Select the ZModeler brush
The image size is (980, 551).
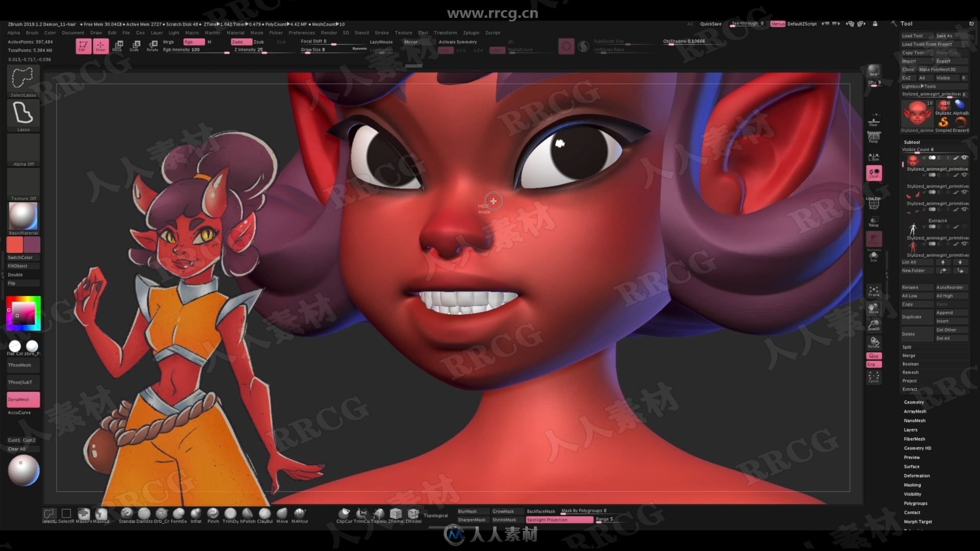(413, 515)
